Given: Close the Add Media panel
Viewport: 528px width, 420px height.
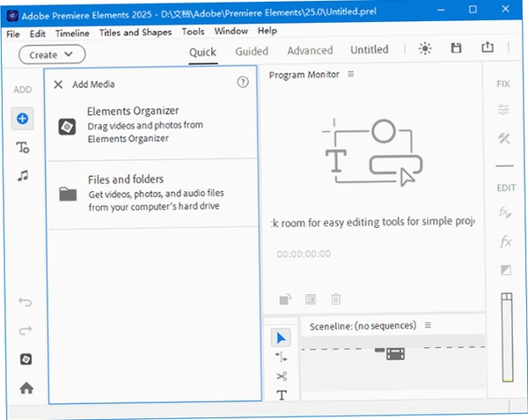Looking at the screenshot, I should click(58, 85).
